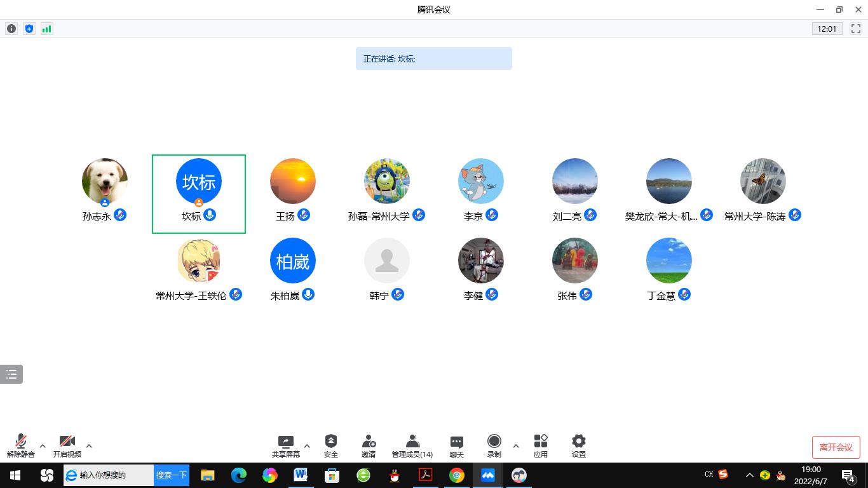Viewport: 868px width, 488px height.
Task: Open the 应用 apps panel
Action: [x=541, y=446]
